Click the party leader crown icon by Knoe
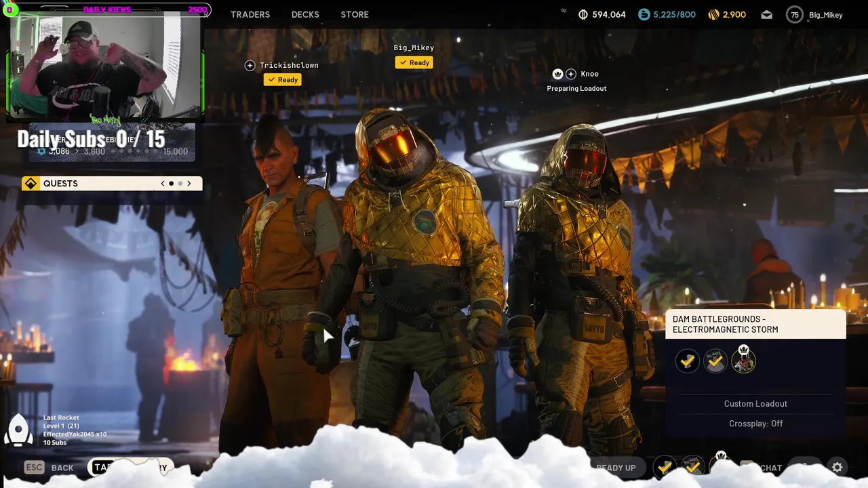This screenshot has height=488, width=868. [557, 74]
